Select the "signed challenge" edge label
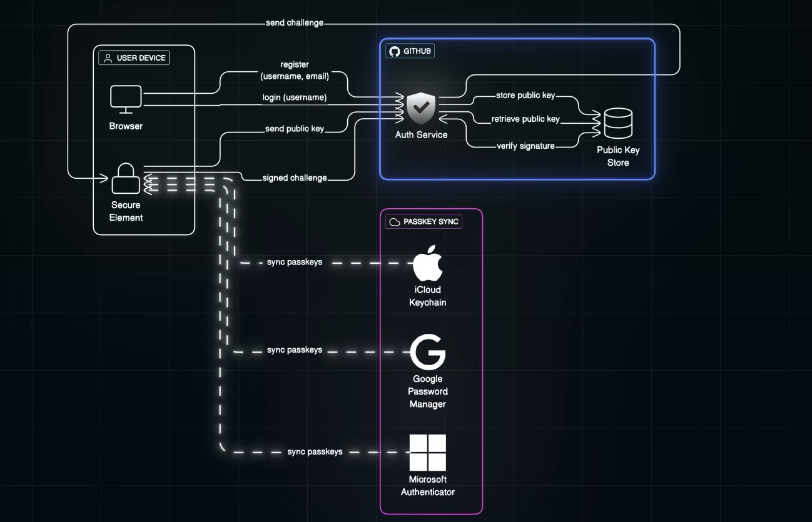 tap(295, 178)
